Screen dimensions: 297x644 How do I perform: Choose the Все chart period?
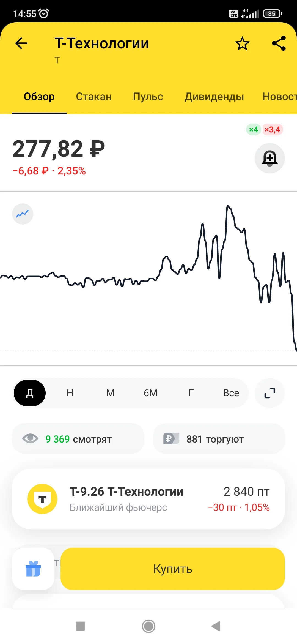coord(231,393)
